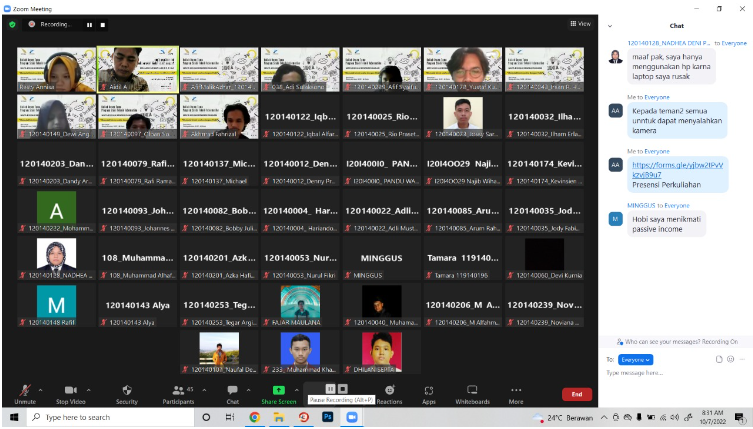Pause recording in the top-left indicator

pos(88,24)
